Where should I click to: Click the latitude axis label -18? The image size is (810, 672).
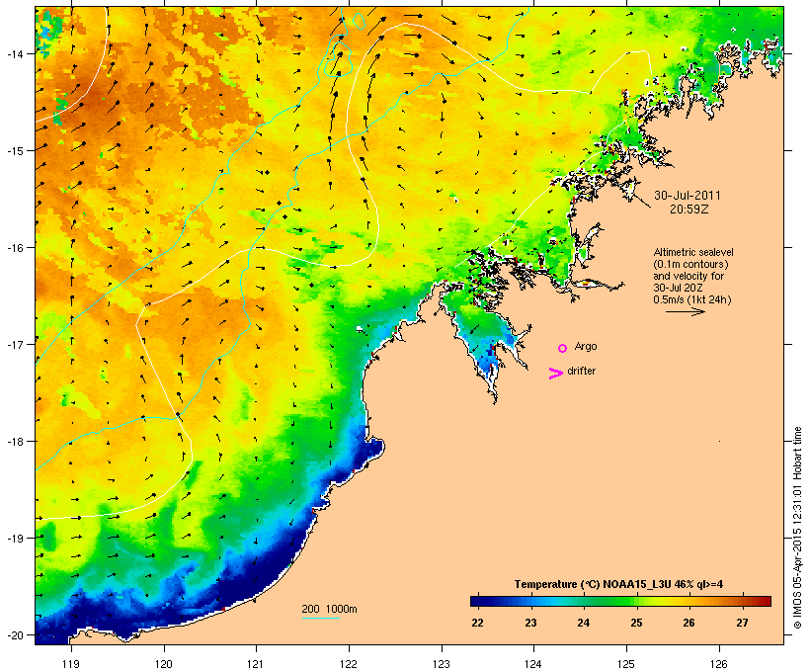15,441
